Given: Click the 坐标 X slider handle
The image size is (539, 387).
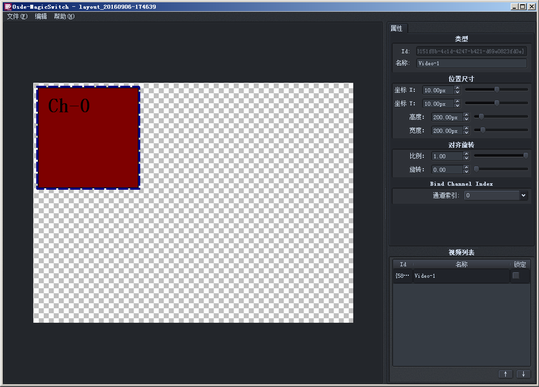Looking at the screenshot, I should tap(497, 90).
